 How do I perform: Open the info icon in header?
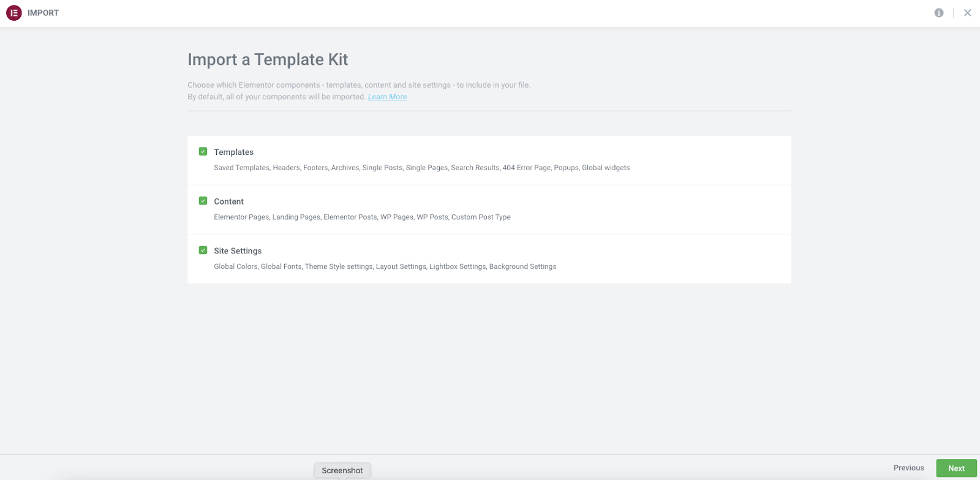click(x=939, y=13)
